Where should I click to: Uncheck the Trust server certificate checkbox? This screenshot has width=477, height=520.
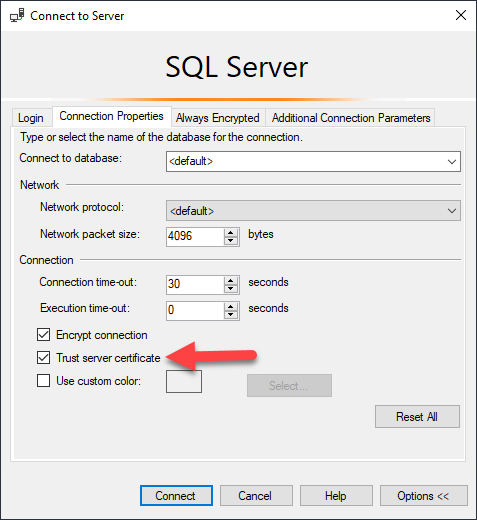click(44, 358)
